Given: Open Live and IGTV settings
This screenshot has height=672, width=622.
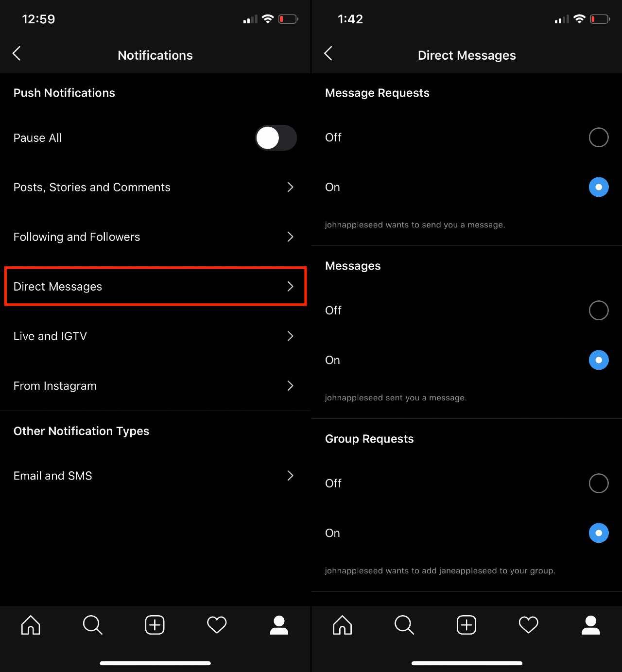Looking at the screenshot, I should (x=155, y=336).
